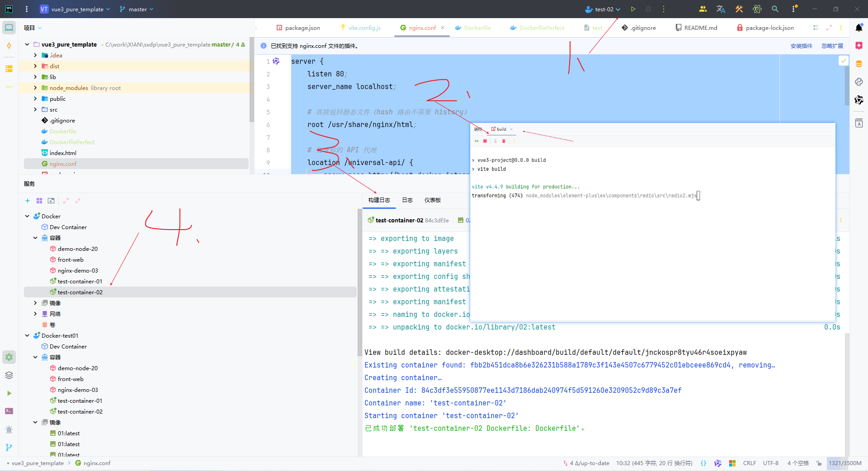Collapse the Docker service node
This screenshot has height=471, width=868.
click(27, 216)
